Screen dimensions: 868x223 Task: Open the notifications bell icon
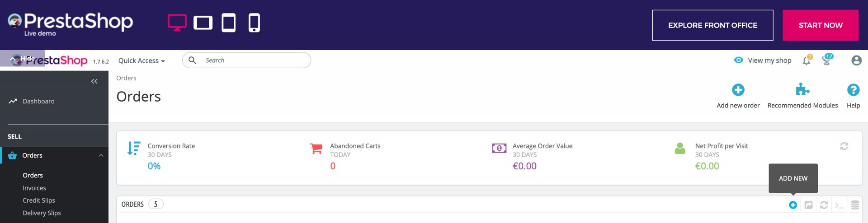coord(806,60)
